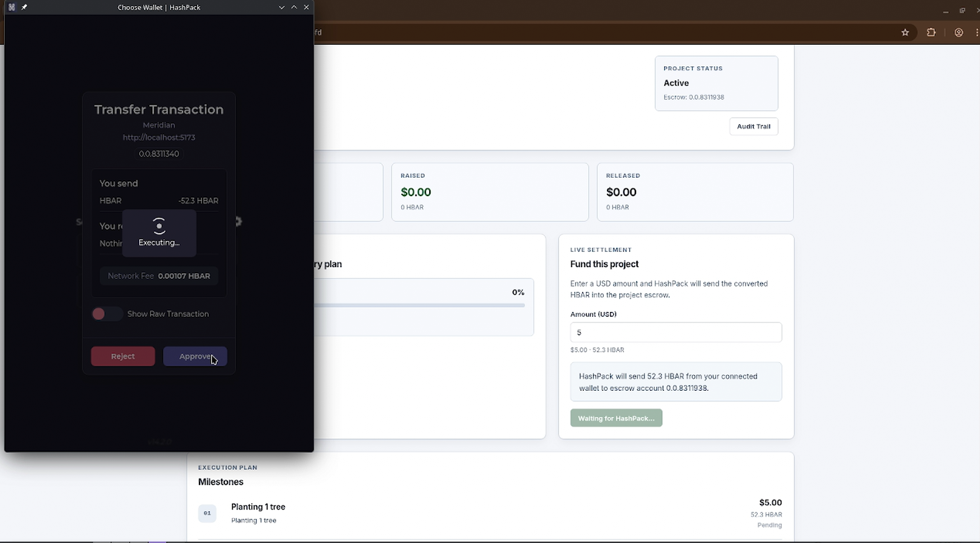This screenshot has height=543, width=980.
Task: Click the milestone $5.00 amount
Action: [x=770, y=503]
